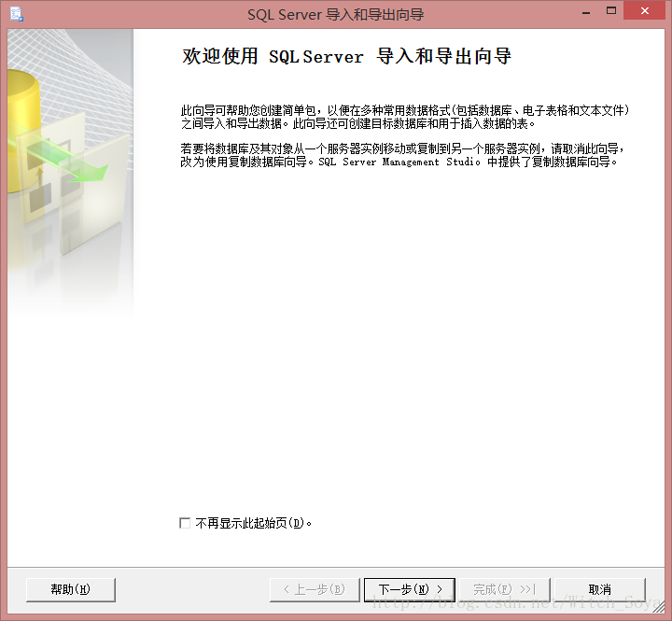Click the database illustration in the sidebar
This screenshot has height=621, width=672.
click(x=70, y=172)
